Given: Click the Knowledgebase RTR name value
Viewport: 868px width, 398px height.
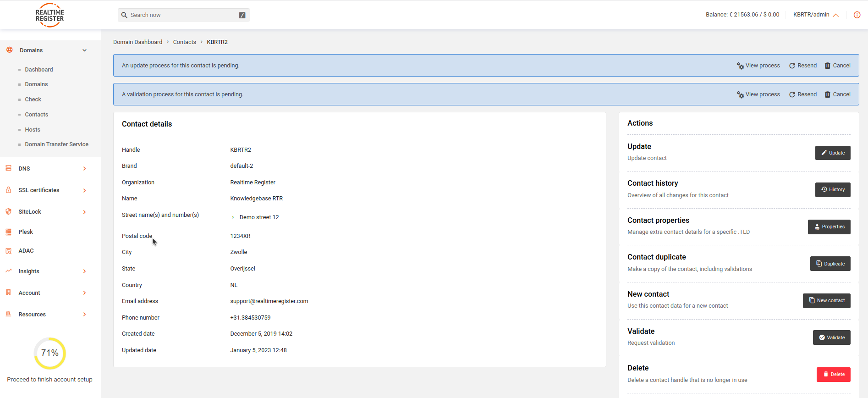Looking at the screenshot, I should pyautogui.click(x=257, y=199).
